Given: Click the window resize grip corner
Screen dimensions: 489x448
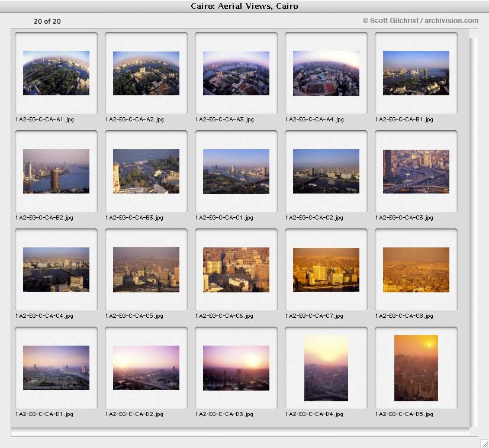Looking at the screenshot, I should pos(484,443).
